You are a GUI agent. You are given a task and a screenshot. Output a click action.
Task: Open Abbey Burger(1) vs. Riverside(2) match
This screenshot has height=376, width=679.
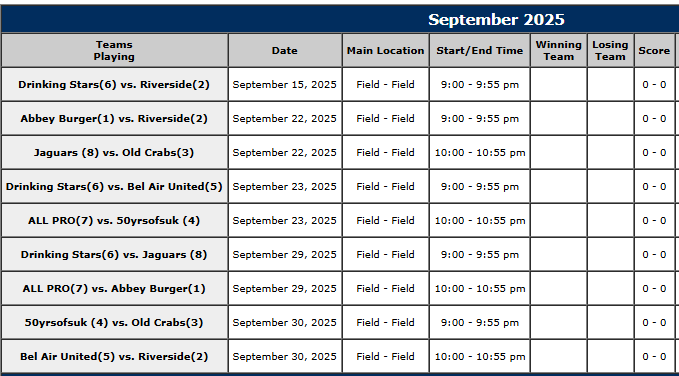point(114,119)
